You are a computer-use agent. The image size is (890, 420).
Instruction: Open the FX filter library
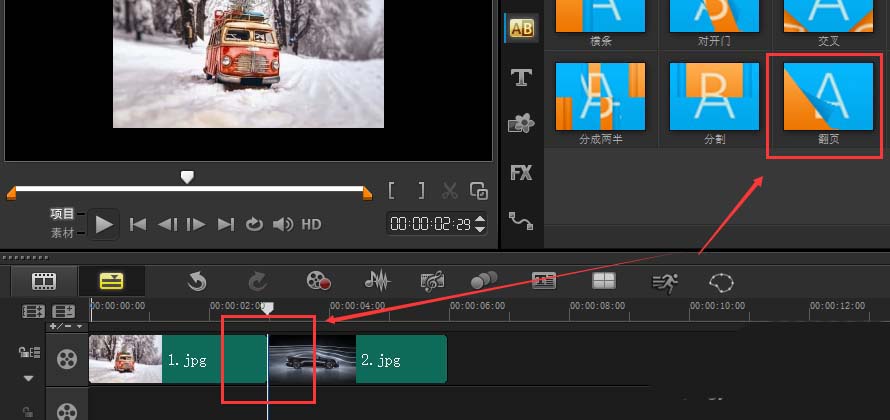(x=521, y=173)
